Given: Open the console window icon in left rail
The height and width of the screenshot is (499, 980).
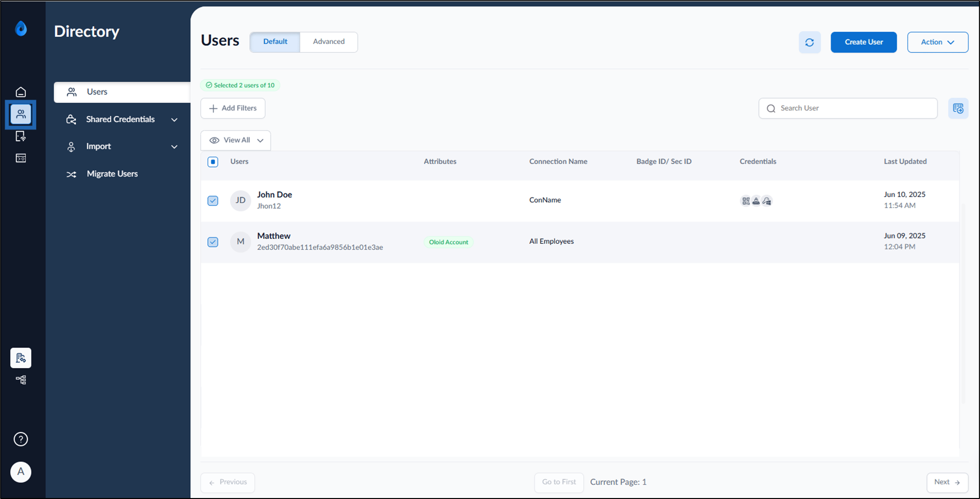Looking at the screenshot, I should point(21,158).
